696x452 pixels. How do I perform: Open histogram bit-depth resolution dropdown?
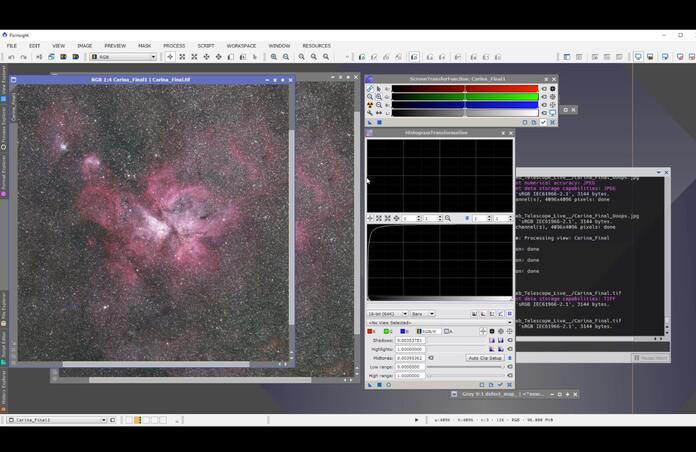click(388, 314)
